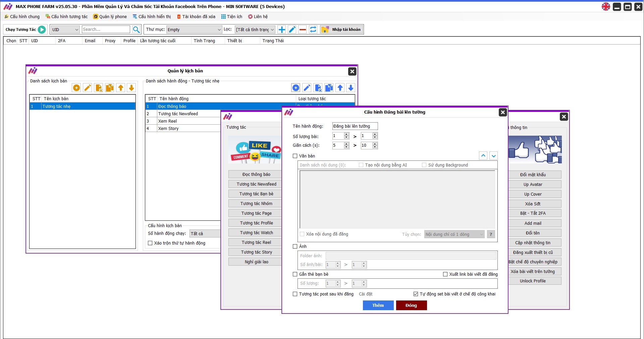Close the Cấu hình Đăng bài lên tường dialog

pos(502,113)
